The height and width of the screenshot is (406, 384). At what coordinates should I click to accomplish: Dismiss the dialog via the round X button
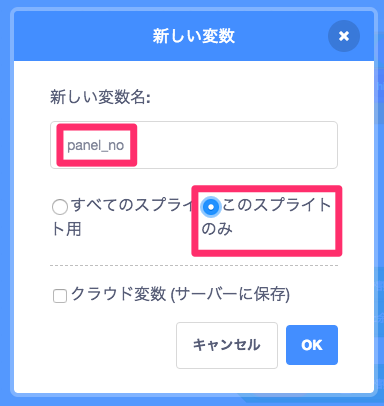[344, 36]
